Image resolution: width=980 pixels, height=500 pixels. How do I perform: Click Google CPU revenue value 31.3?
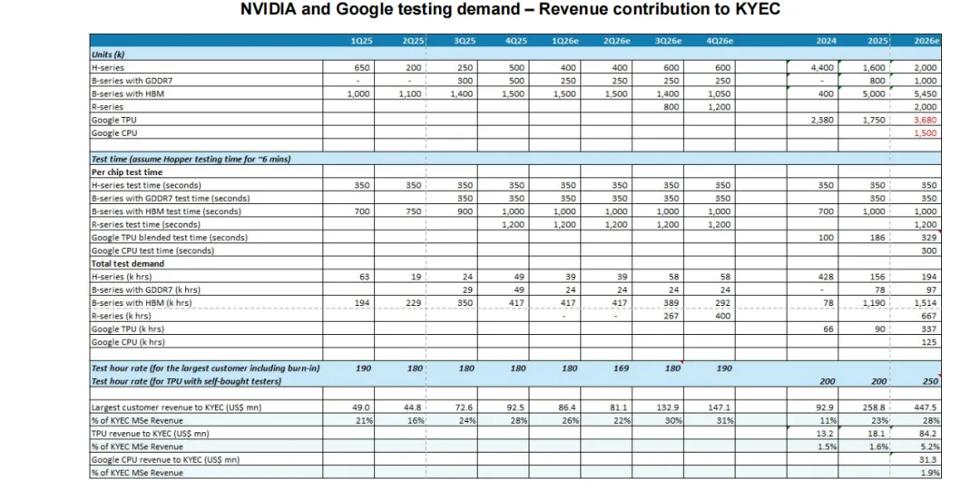(928, 460)
